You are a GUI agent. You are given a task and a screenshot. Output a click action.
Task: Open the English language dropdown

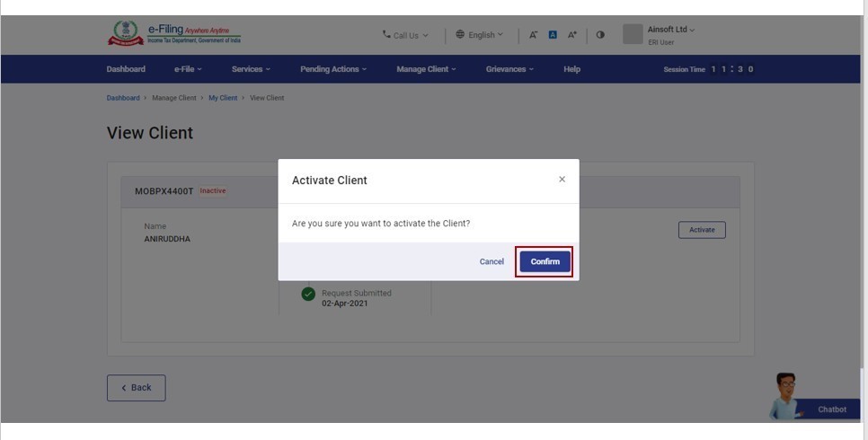[480, 35]
